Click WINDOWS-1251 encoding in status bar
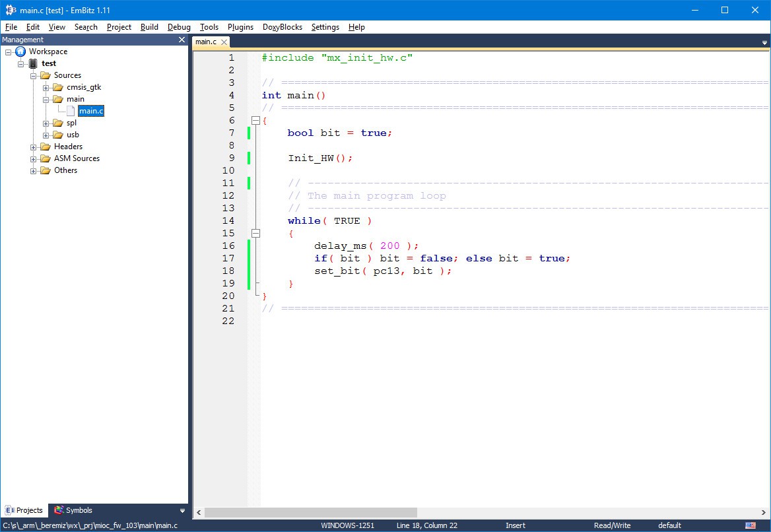Image resolution: width=771 pixels, height=532 pixels. click(348, 525)
